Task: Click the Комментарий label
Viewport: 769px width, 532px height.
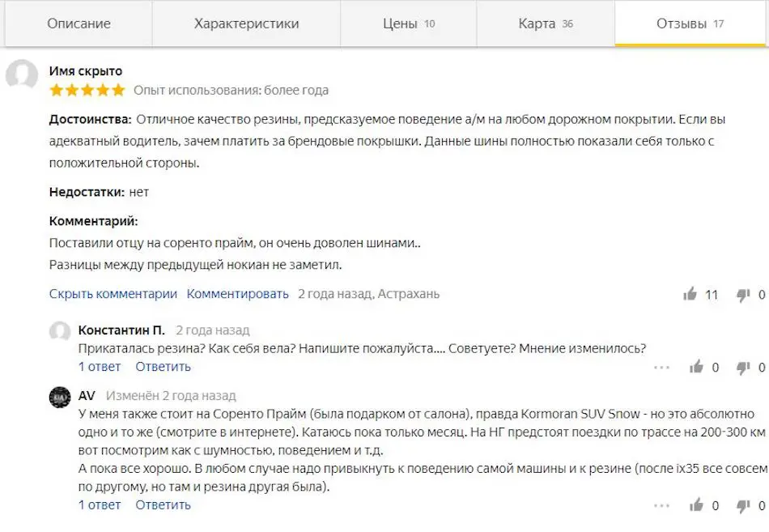Action: [x=94, y=221]
